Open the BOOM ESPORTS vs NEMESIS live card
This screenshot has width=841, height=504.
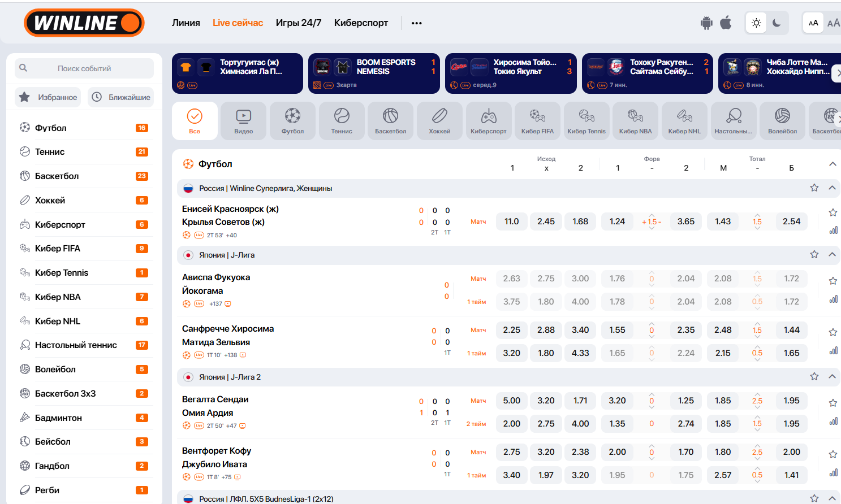click(374, 73)
